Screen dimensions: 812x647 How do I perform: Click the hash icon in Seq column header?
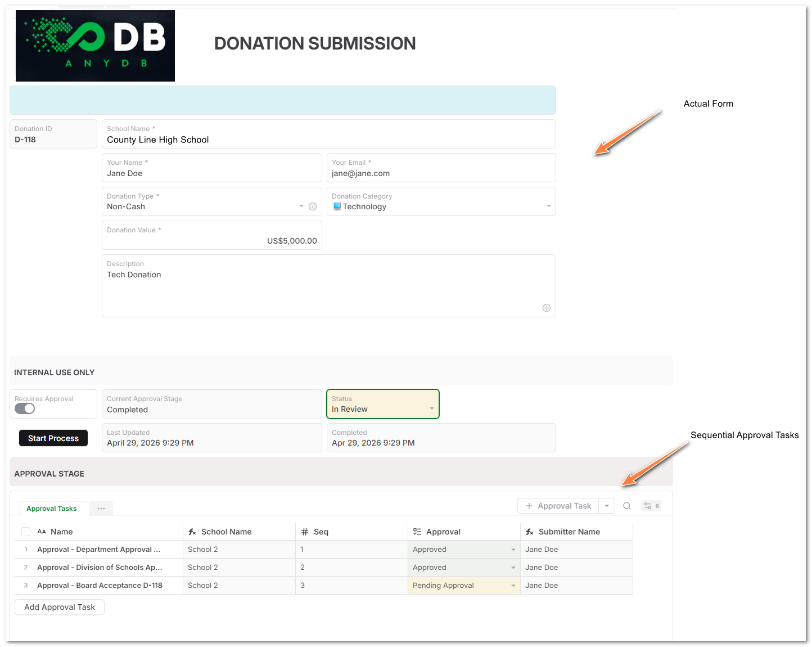305,532
